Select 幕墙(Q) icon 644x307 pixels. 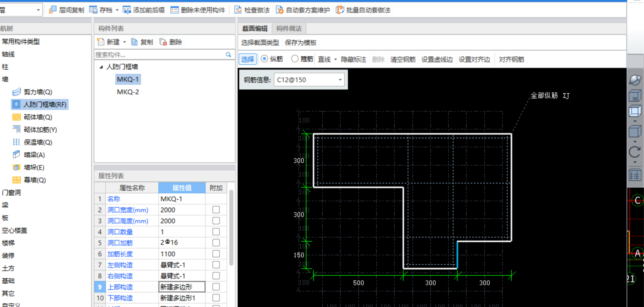[16, 180]
